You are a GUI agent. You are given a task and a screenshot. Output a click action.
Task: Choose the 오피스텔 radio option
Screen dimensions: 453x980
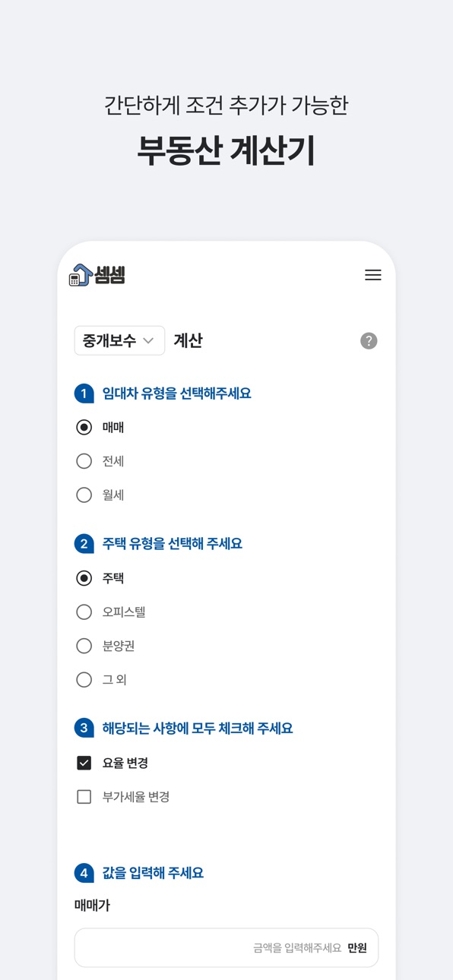[x=84, y=612]
